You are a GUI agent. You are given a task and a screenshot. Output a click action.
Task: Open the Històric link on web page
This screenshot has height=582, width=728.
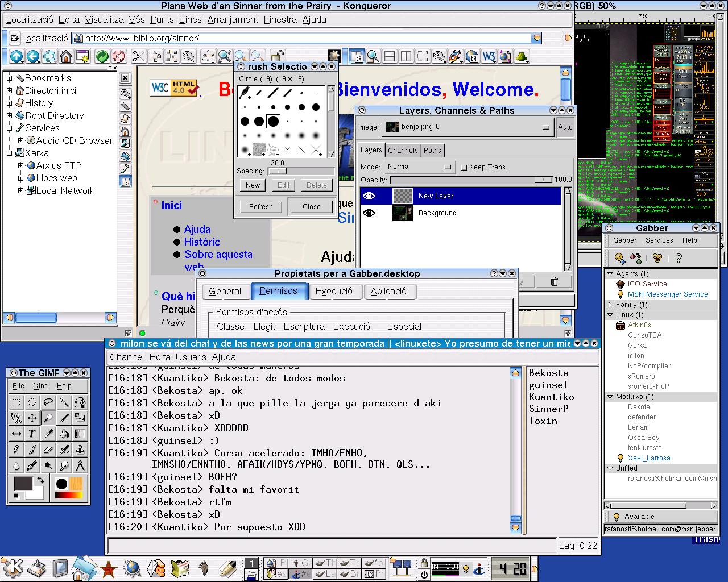click(202, 242)
